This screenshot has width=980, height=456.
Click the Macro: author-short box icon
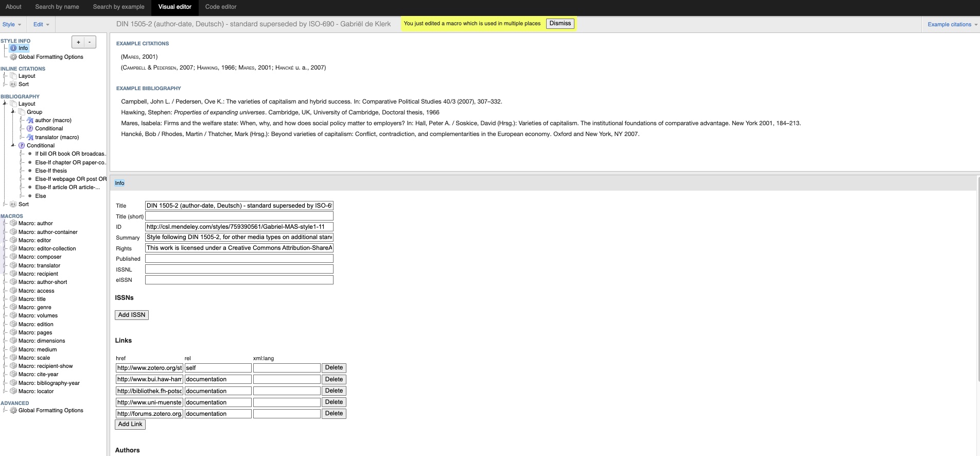tap(13, 282)
